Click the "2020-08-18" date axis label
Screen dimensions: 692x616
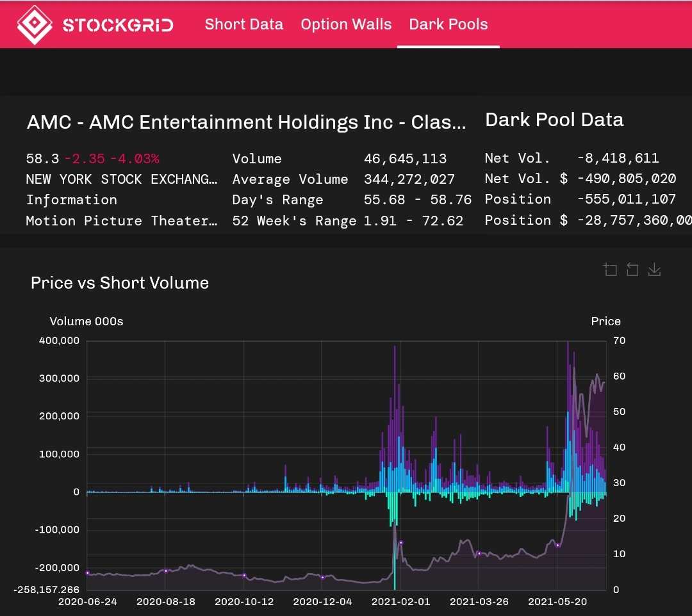coord(165,602)
